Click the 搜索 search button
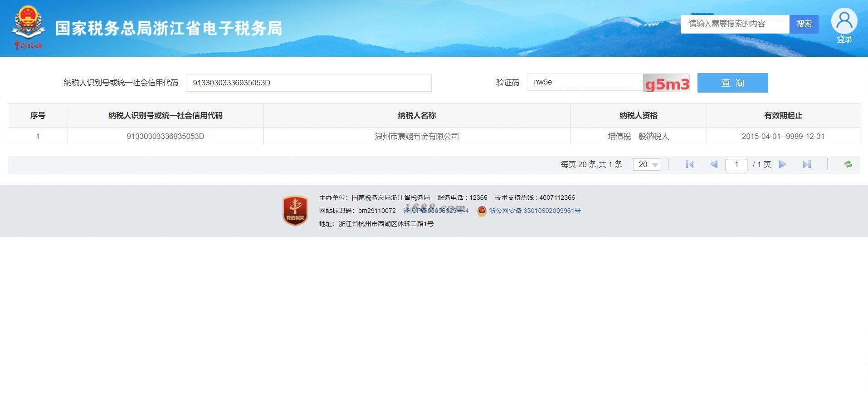This screenshot has height=414, width=868. point(804,24)
